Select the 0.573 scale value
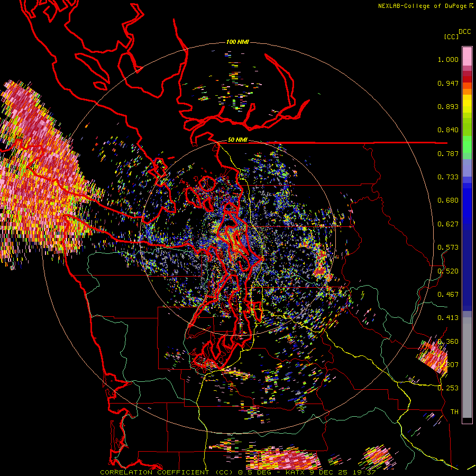 (448, 248)
